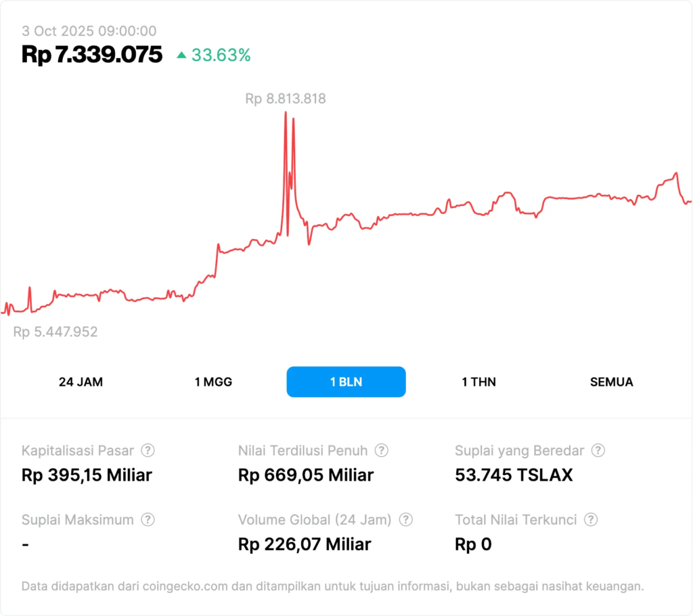
Task: Open the Volume Global (24 Jam) tooltip icon
Action: pyautogui.click(x=405, y=520)
